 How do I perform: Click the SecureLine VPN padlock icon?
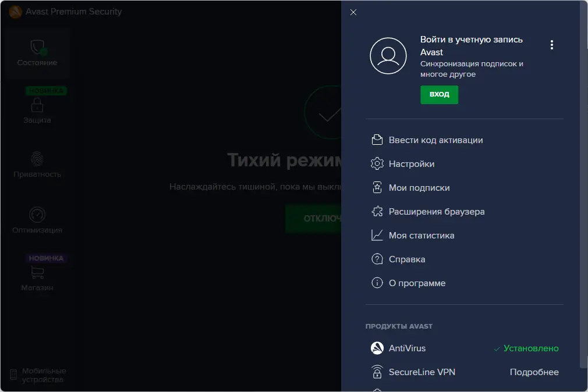(x=376, y=372)
